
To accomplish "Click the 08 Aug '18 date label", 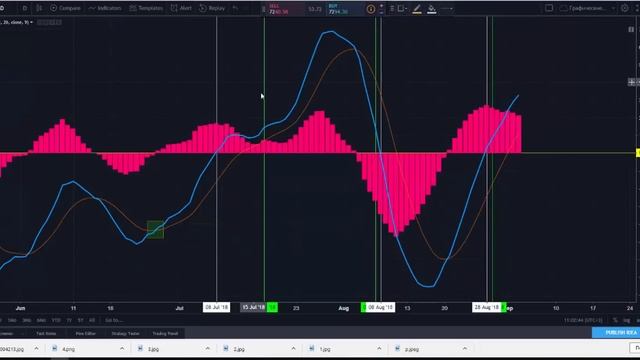I will click(x=380, y=307).
